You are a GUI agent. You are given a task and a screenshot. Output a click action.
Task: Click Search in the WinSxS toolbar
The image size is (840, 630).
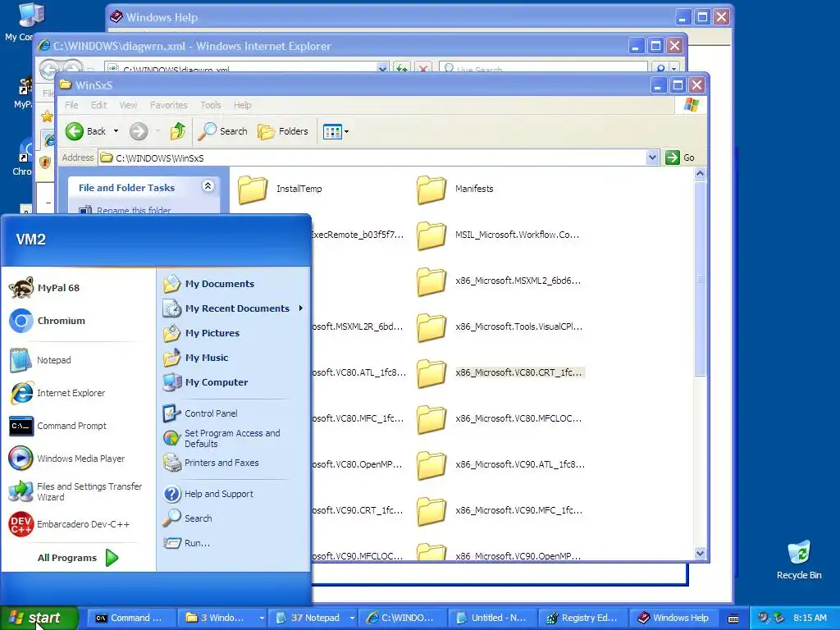(222, 131)
